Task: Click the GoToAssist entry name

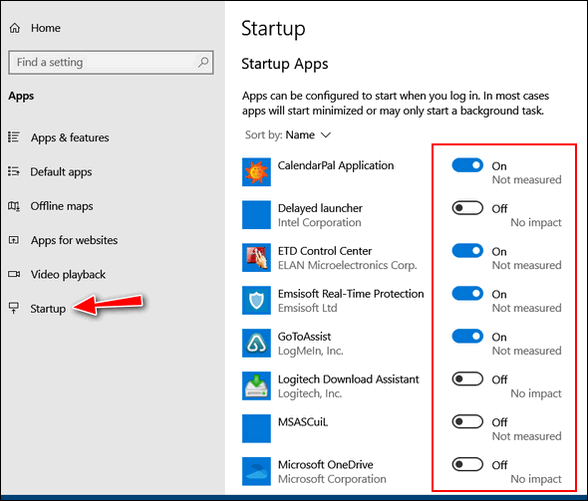Action: point(304,336)
